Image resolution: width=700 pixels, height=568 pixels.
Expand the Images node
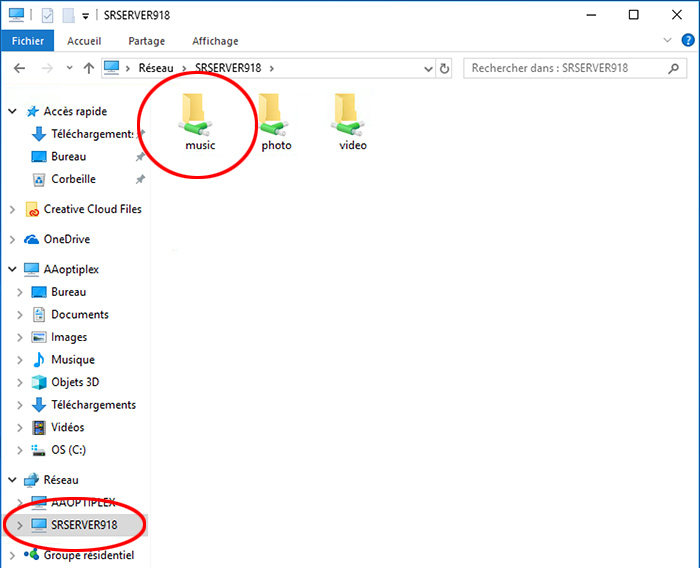(20, 337)
